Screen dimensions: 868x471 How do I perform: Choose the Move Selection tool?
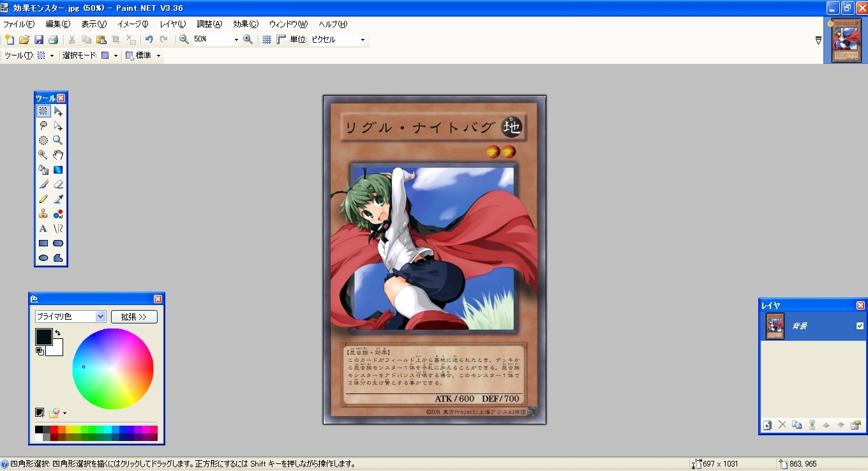[x=58, y=126]
